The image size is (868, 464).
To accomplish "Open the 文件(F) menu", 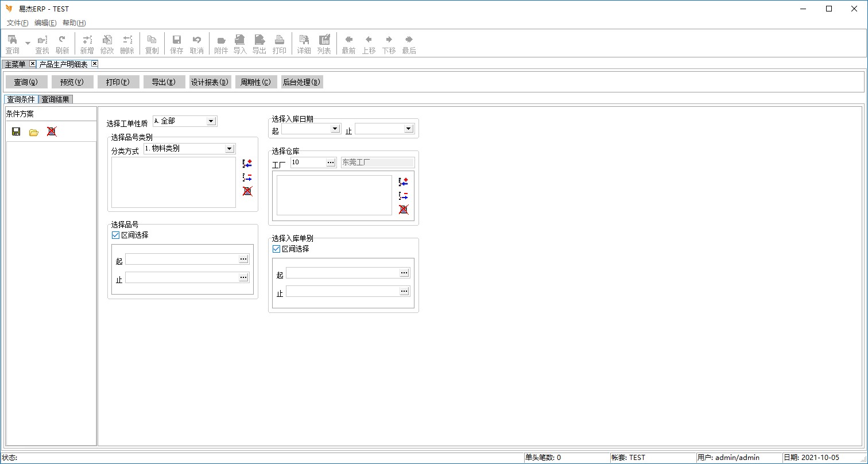I will click(x=17, y=23).
